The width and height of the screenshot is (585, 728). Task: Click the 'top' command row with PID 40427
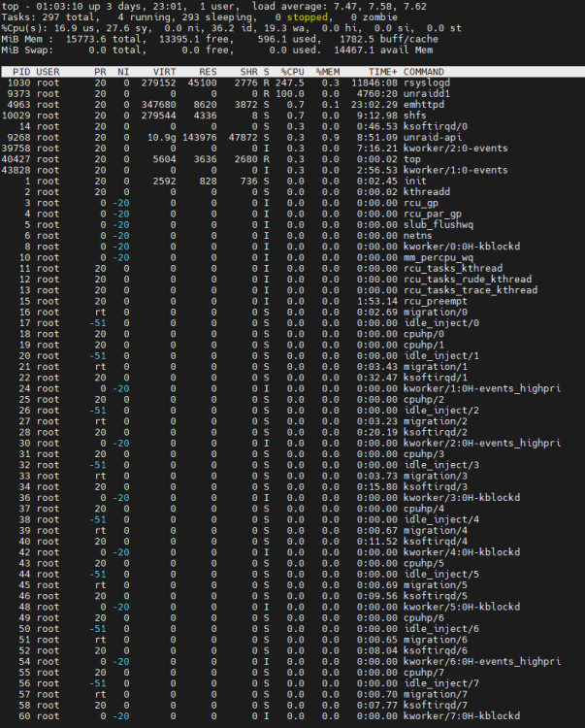click(x=292, y=159)
